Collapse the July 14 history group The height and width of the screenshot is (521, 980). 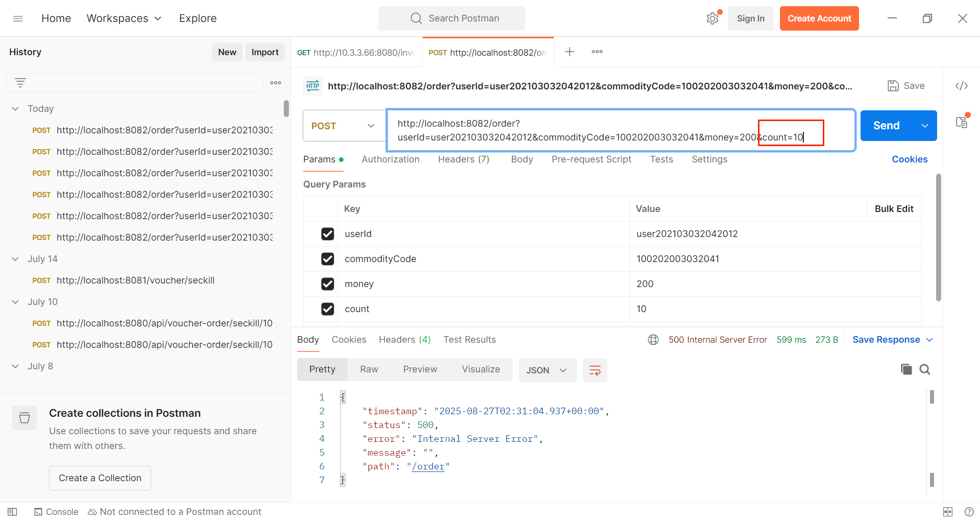(15, 259)
